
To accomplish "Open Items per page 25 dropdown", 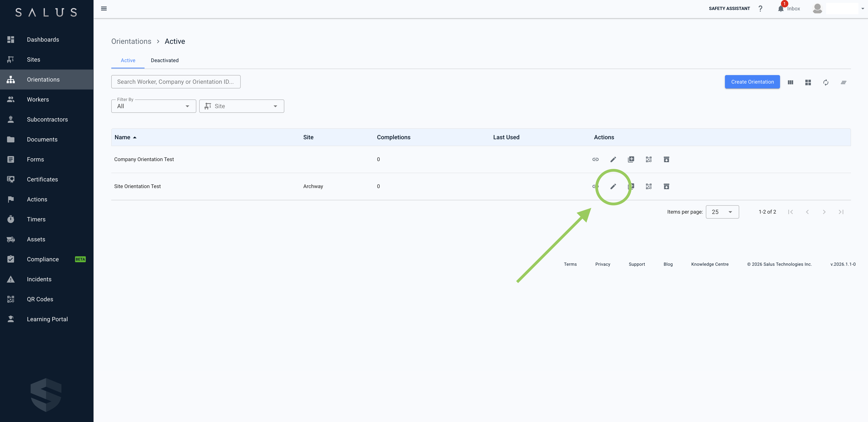I will click(x=722, y=212).
